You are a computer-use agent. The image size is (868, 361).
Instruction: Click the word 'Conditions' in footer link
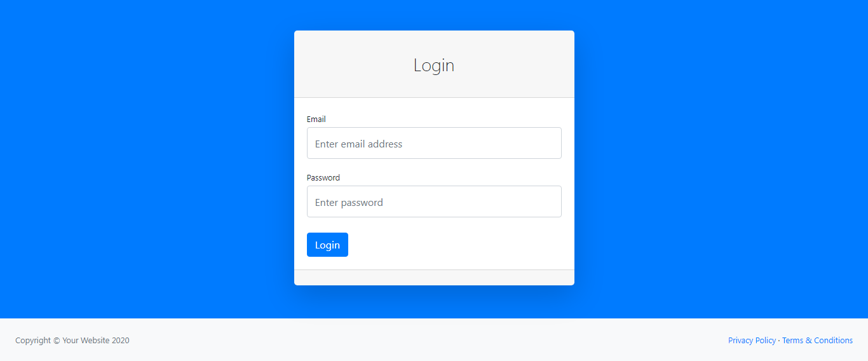coord(833,341)
